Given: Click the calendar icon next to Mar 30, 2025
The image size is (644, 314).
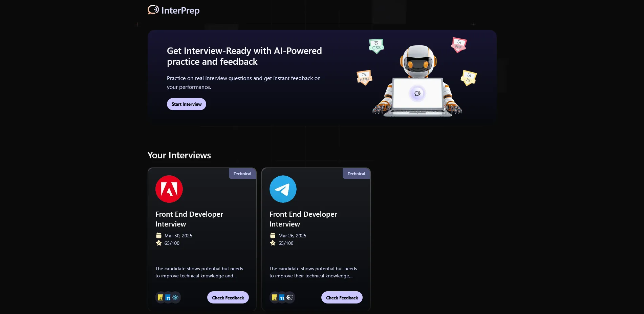Looking at the screenshot, I should [158, 236].
